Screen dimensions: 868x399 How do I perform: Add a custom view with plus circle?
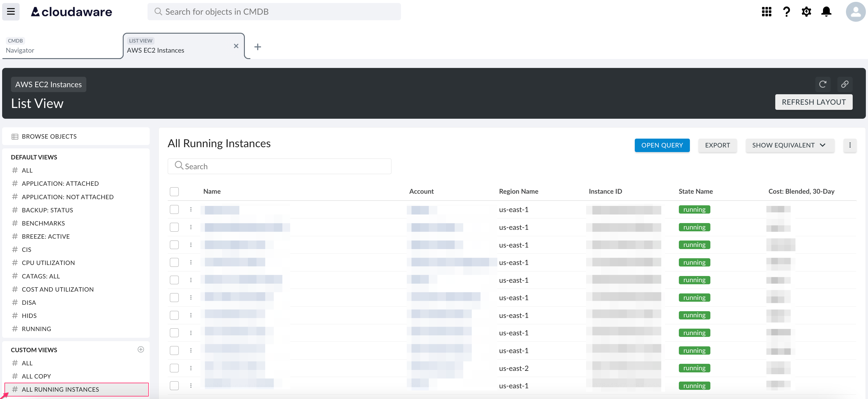coord(141,349)
